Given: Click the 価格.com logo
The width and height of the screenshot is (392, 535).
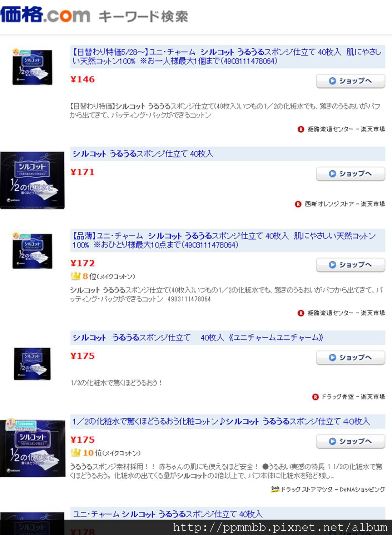Looking at the screenshot, I should point(45,15).
